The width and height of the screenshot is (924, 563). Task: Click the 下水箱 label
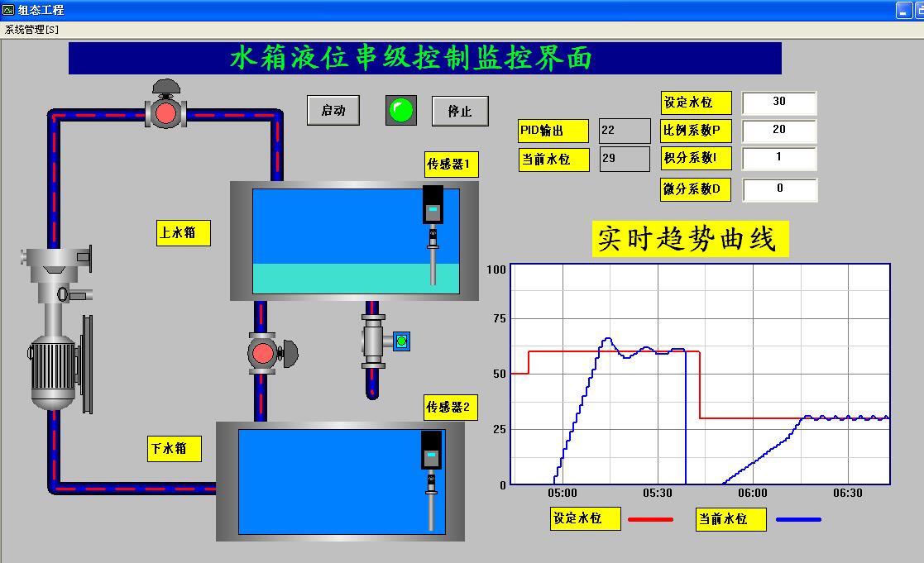pyautogui.click(x=175, y=449)
